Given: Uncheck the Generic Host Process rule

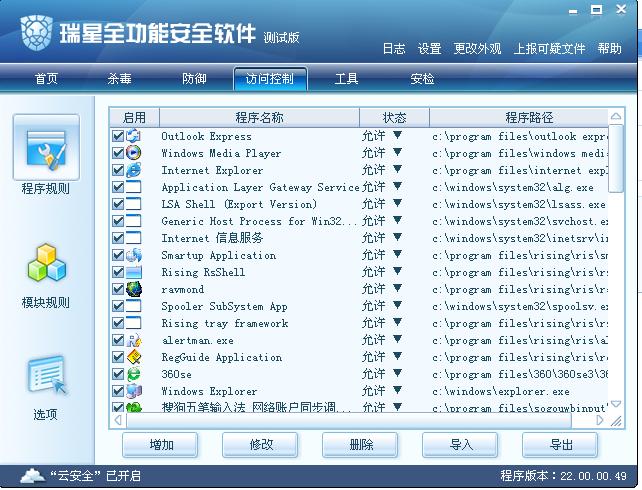Looking at the screenshot, I should pyautogui.click(x=118, y=221).
